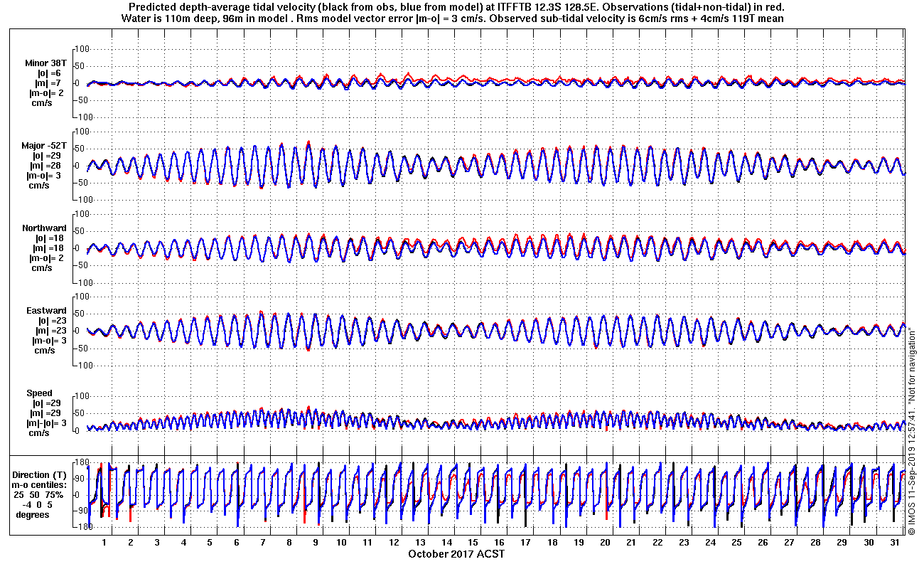Select day "31" on the date axis

tap(894, 542)
